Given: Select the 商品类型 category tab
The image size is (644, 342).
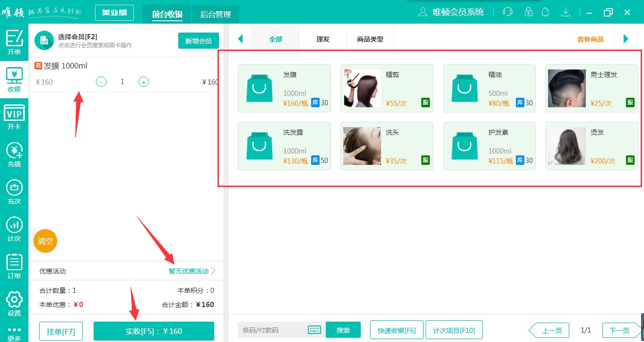Looking at the screenshot, I should [x=370, y=39].
